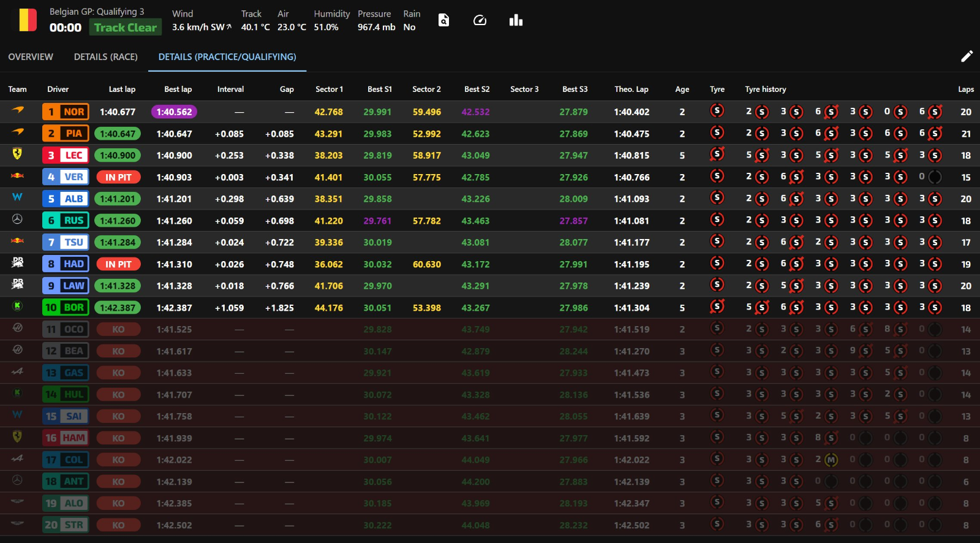Click the Belgian flag icon
The image size is (980, 543).
click(28, 20)
